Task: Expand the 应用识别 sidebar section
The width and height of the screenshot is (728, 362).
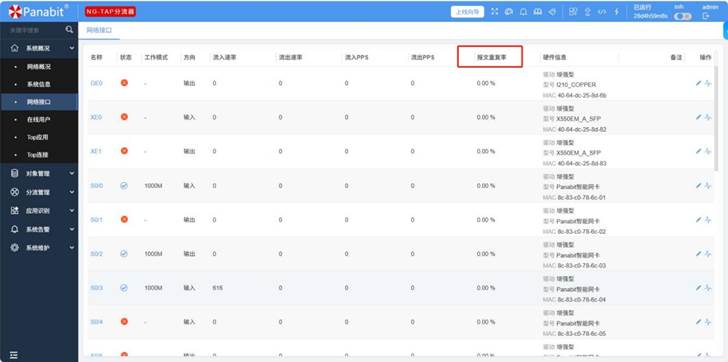Action: pyautogui.click(x=39, y=211)
